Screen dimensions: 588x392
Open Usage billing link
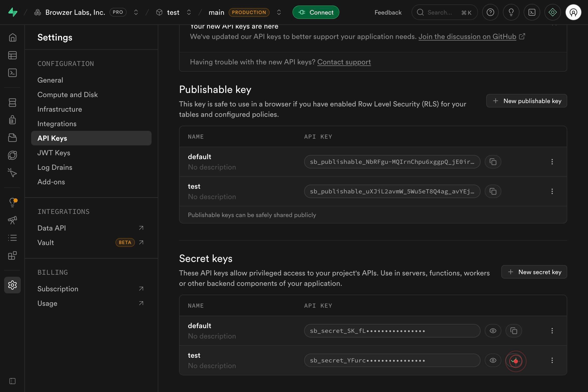pos(91,303)
